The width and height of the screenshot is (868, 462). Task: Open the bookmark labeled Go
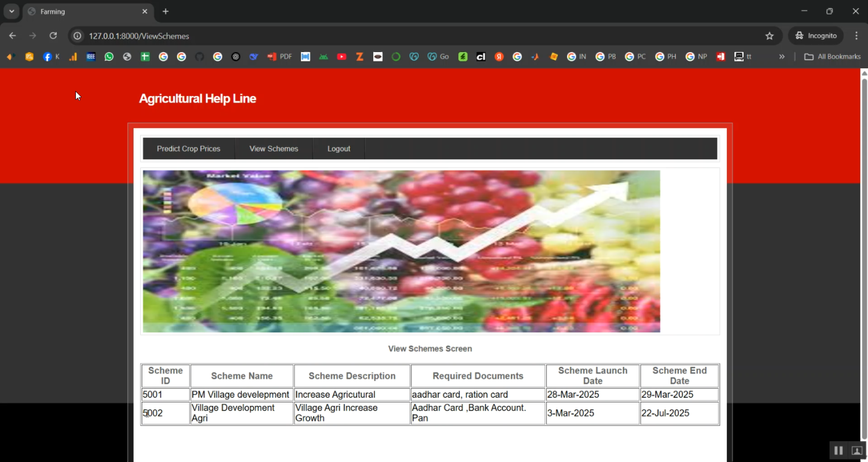coord(438,57)
